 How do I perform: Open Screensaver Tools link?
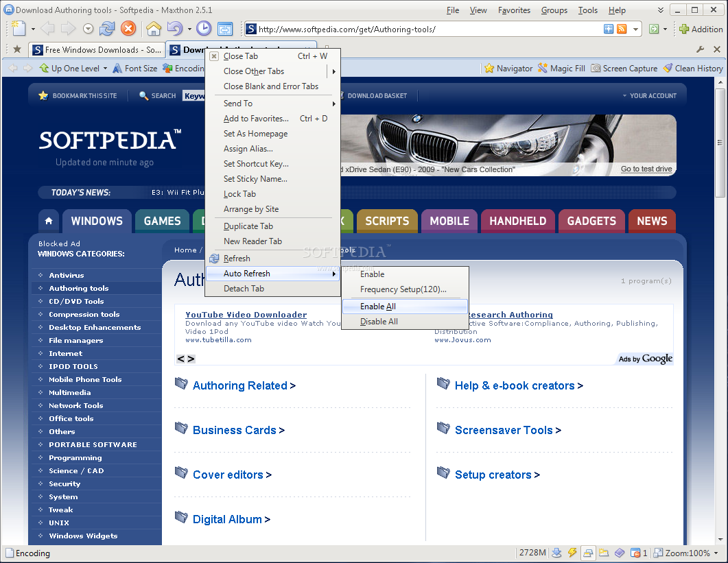click(x=508, y=430)
